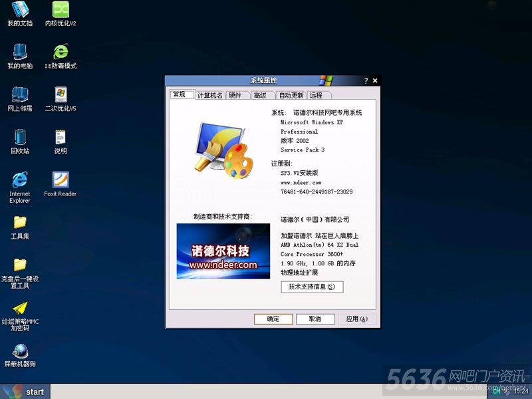Open the start menu button
The height and width of the screenshot is (399, 532).
(x=25, y=392)
